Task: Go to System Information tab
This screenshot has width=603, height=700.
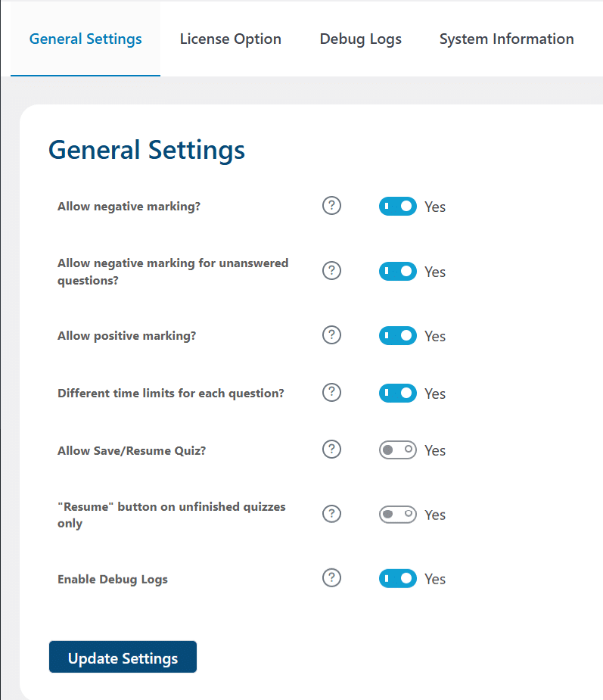Action: click(507, 39)
